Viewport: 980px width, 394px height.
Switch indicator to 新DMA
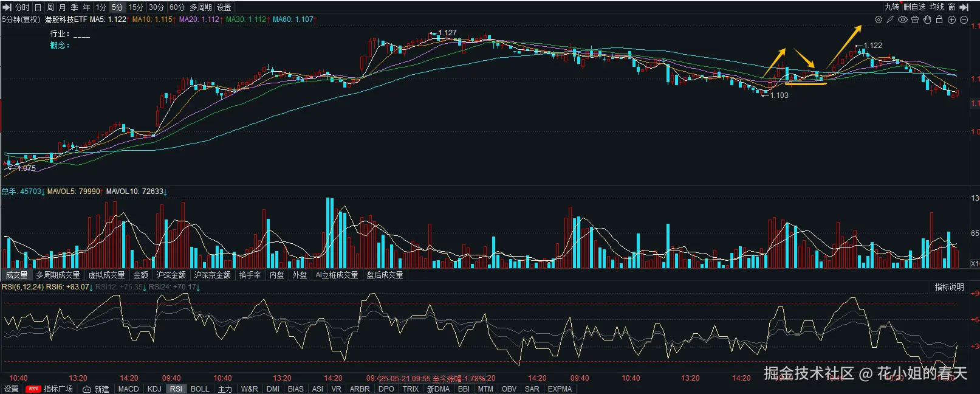coord(438,389)
